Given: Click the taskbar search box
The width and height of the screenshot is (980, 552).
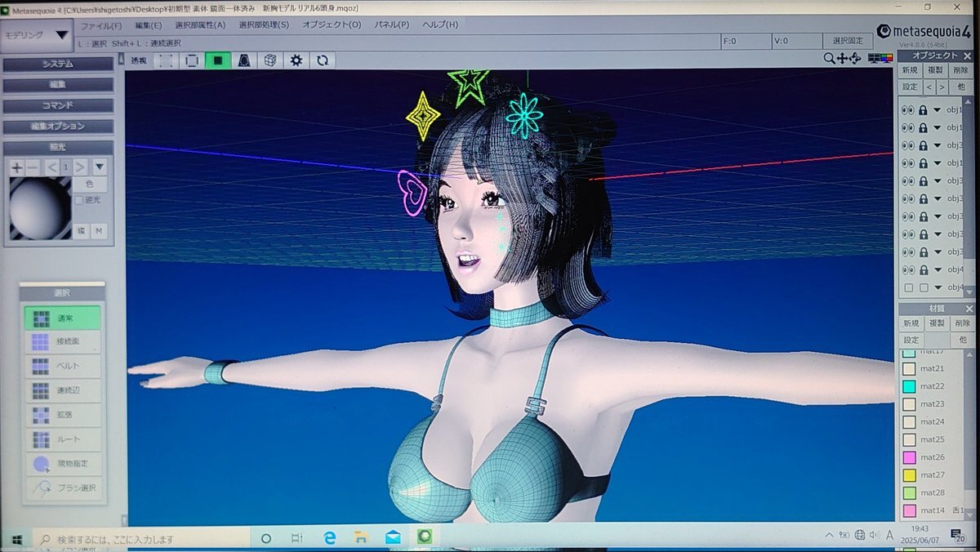Looking at the screenshot, I should tap(141, 539).
